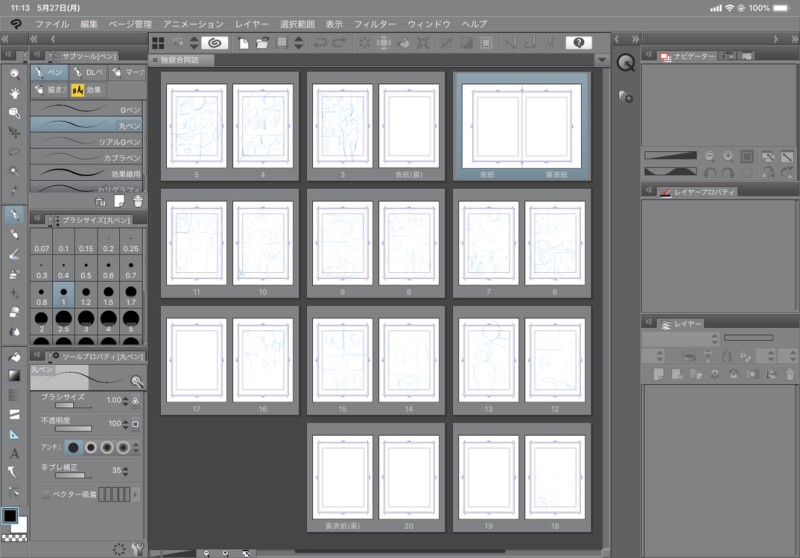Collapse left palette dock double arrows

coord(5,39)
